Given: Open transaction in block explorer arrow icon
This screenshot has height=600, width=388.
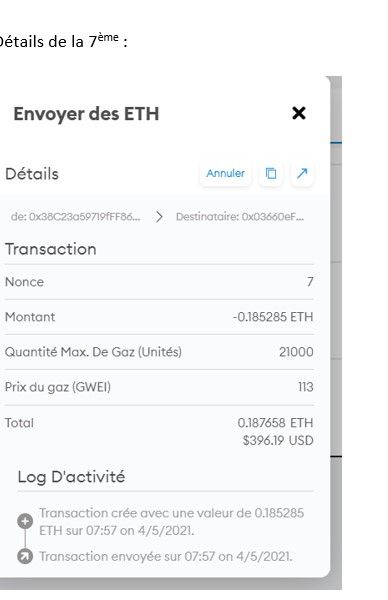Looking at the screenshot, I should tap(302, 174).
